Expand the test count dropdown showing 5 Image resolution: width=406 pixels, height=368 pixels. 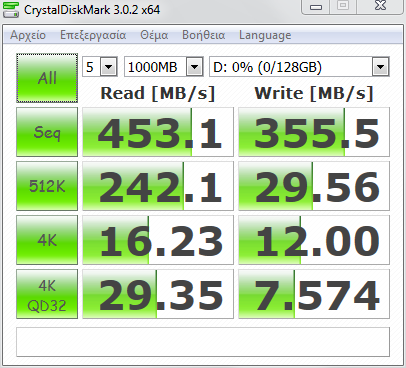[108, 67]
